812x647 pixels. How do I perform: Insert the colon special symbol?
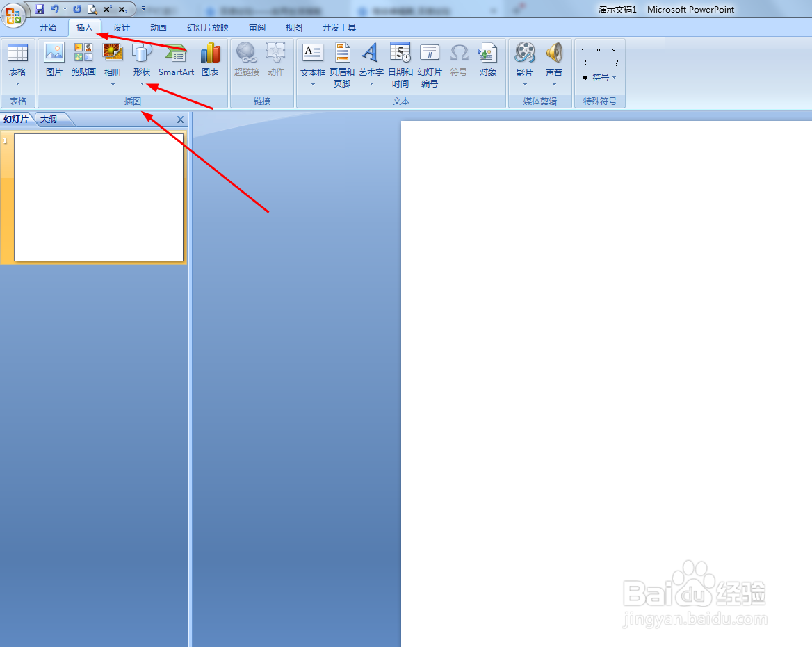click(x=601, y=63)
